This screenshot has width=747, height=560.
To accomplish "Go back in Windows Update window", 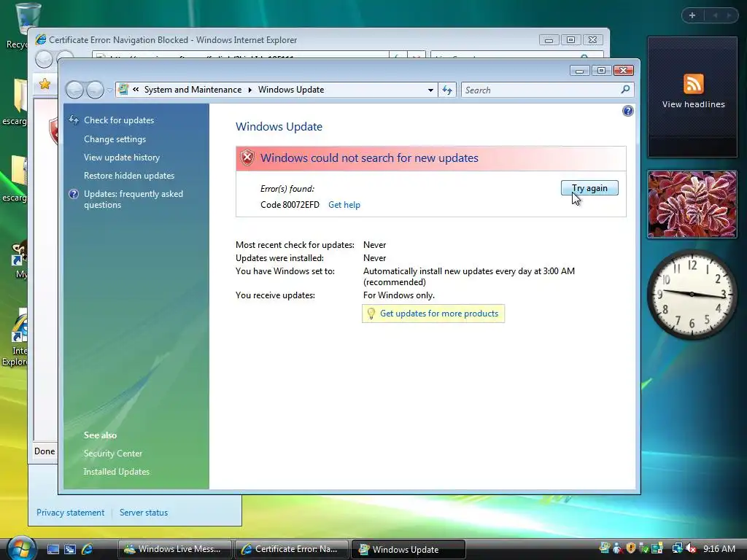I will [x=75, y=90].
